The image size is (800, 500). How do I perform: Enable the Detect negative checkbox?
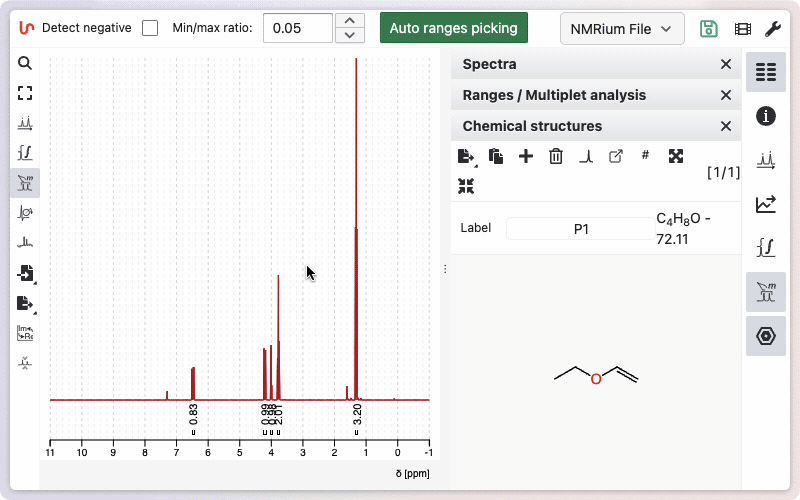[x=150, y=28]
